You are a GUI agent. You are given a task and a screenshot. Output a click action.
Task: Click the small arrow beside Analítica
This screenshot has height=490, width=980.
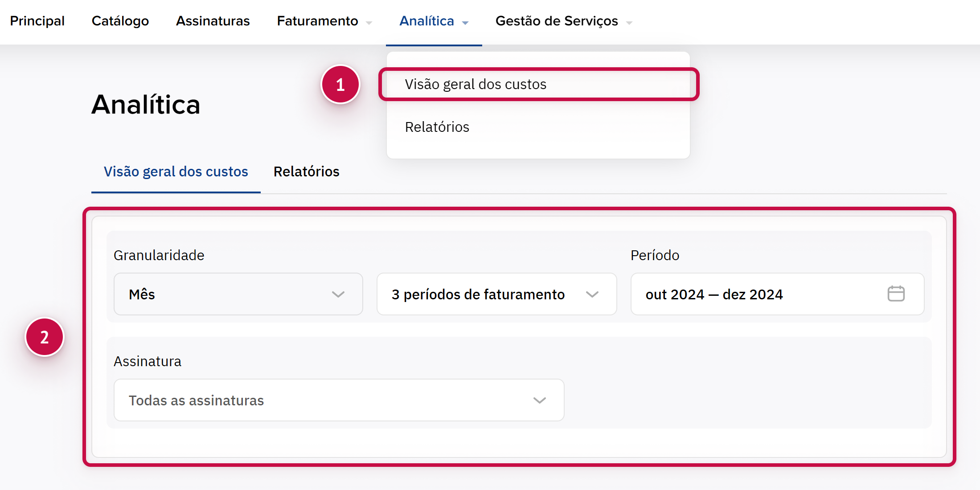pyautogui.click(x=465, y=23)
